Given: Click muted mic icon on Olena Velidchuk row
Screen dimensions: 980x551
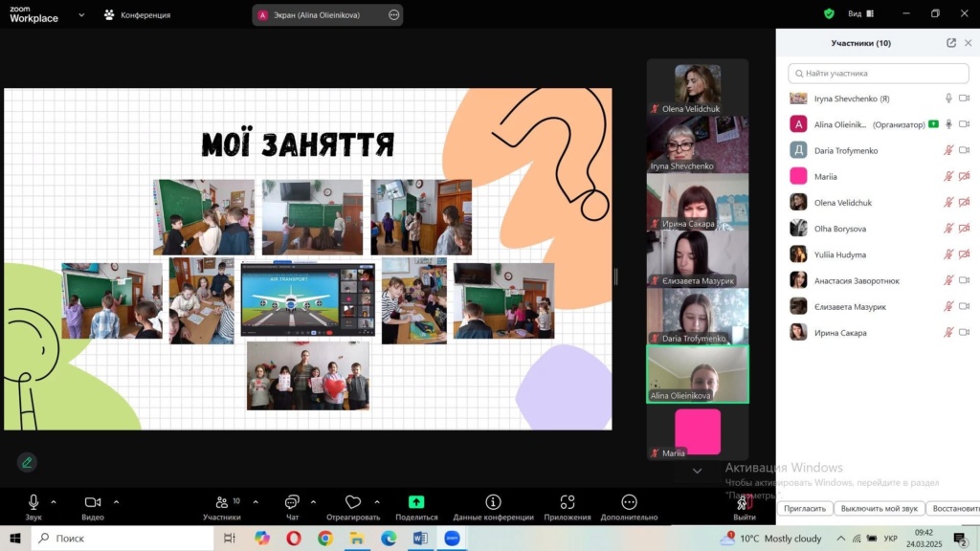Looking at the screenshot, I should click(948, 203).
